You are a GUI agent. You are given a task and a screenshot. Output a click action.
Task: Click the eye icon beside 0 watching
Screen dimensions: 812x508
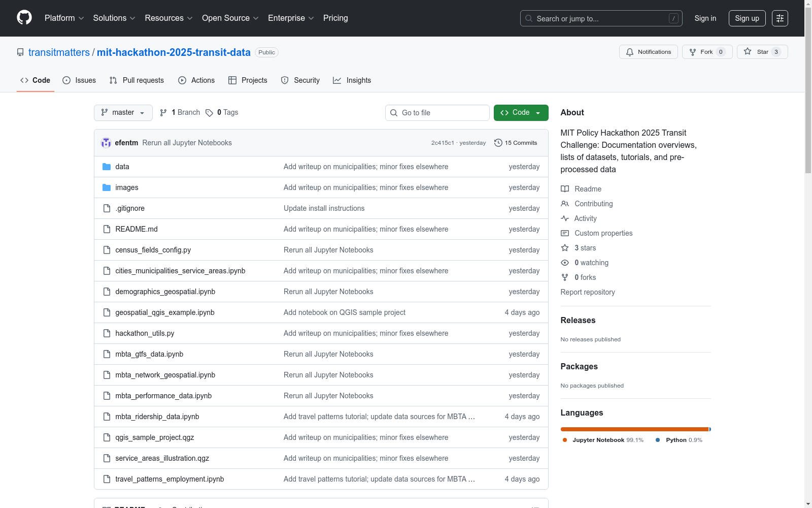click(x=565, y=263)
